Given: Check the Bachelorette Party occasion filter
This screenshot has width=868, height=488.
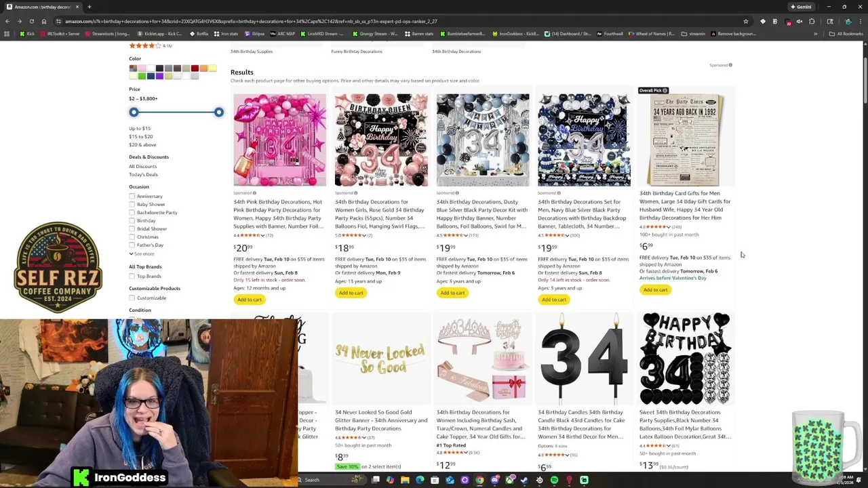Looking at the screenshot, I should (x=132, y=213).
